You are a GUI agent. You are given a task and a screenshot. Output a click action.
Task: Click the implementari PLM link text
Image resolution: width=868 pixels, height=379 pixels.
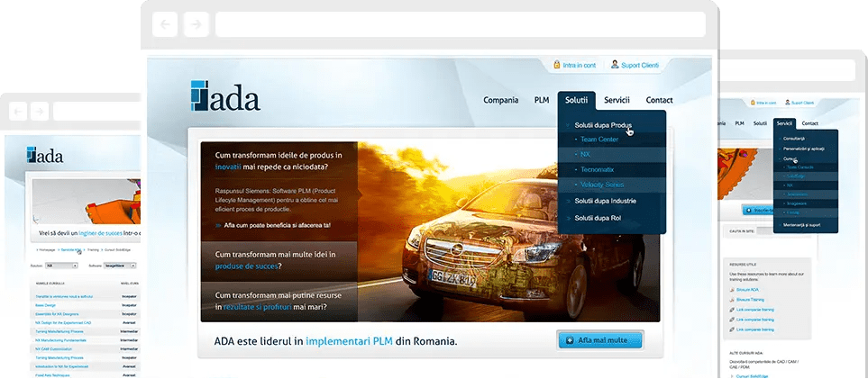tap(349, 341)
